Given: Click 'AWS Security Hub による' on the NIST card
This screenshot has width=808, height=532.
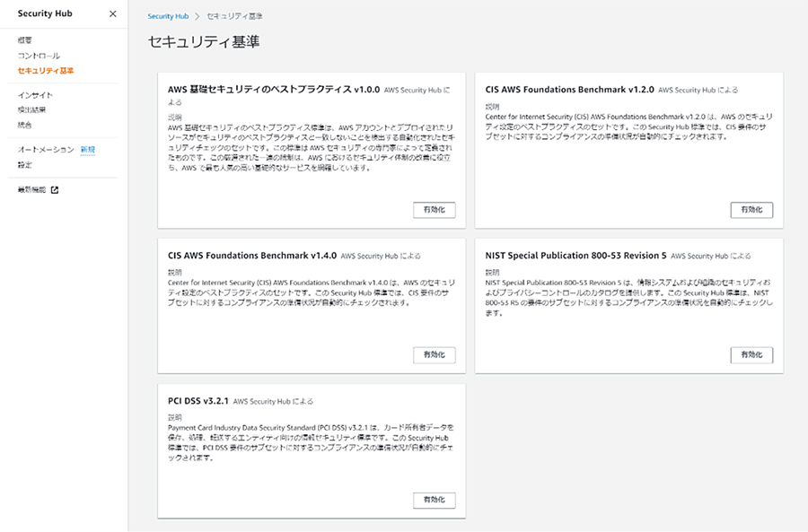Looking at the screenshot, I should 711,256.
